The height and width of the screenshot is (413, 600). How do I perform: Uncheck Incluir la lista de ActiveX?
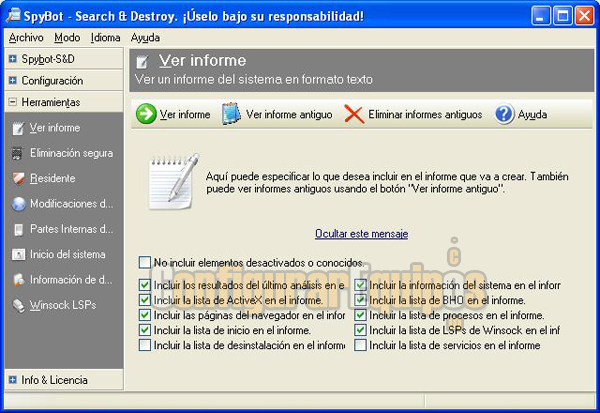pyautogui.click(x=145, y=300)
